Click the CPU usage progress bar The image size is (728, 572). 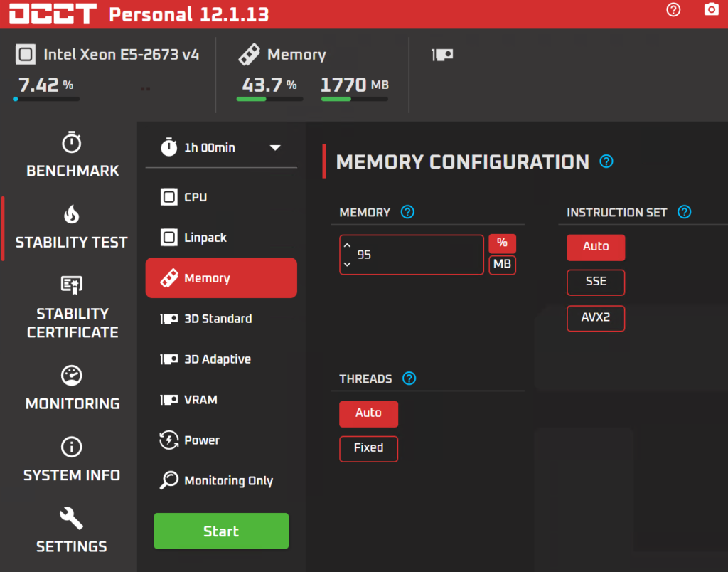tap(46, 99)
